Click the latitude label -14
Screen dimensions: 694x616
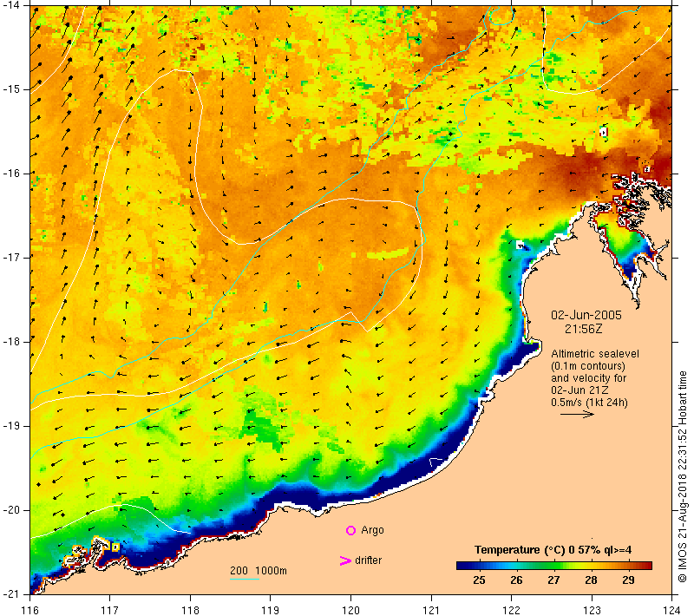[x=11, y=5]
